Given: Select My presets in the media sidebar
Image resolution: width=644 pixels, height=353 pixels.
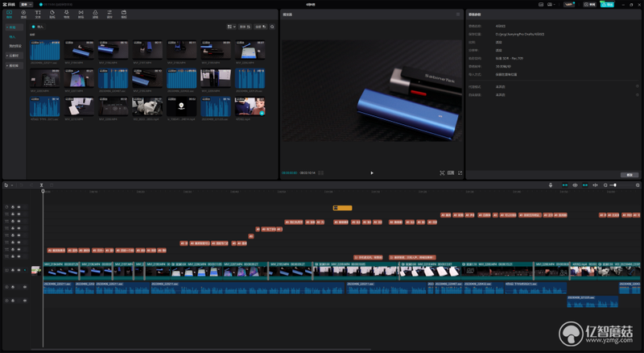Looking at the screenshot, I should tap(14, 46).
